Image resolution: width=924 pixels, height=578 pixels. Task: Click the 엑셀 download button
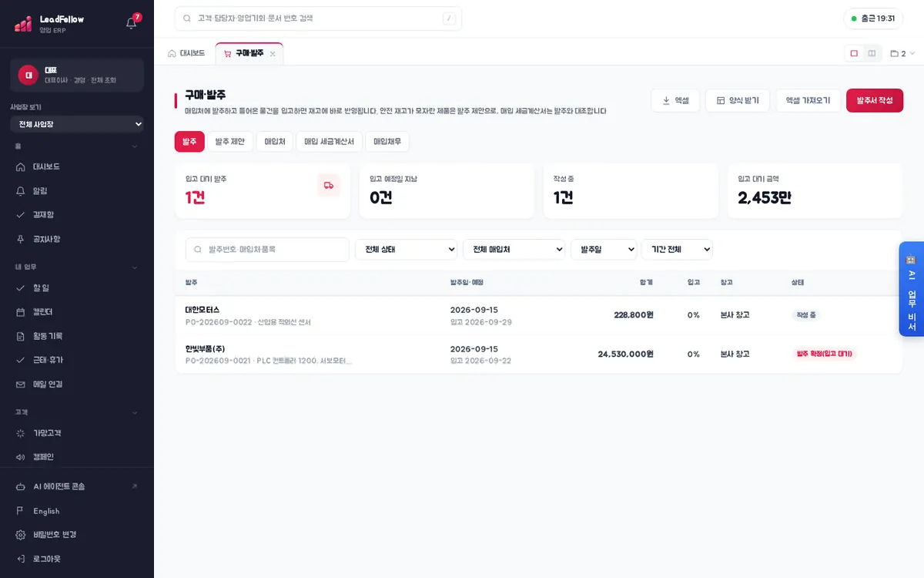(x=675, y=100)
